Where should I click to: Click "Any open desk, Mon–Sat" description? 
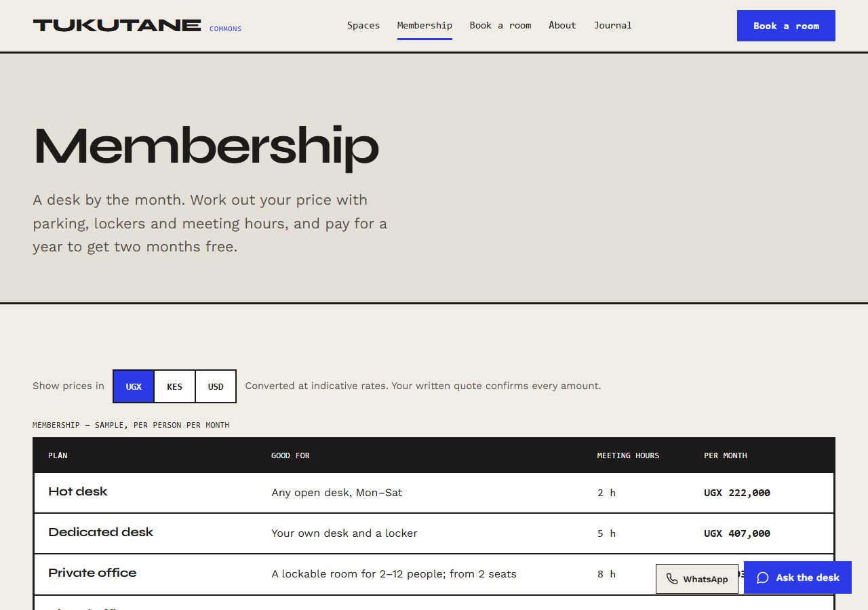click(x=337, y=493)
